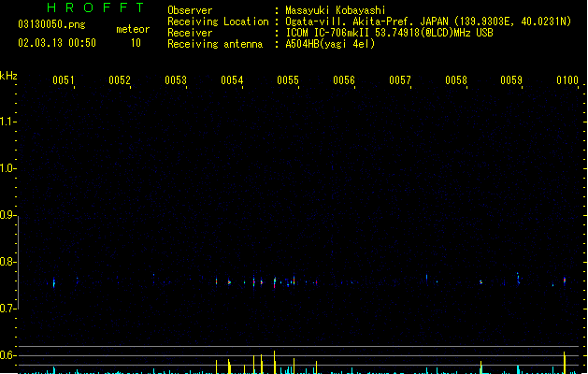Click the kHz axis unit label
The height and width of the screenshot is (374, 588).
point(8,76)
